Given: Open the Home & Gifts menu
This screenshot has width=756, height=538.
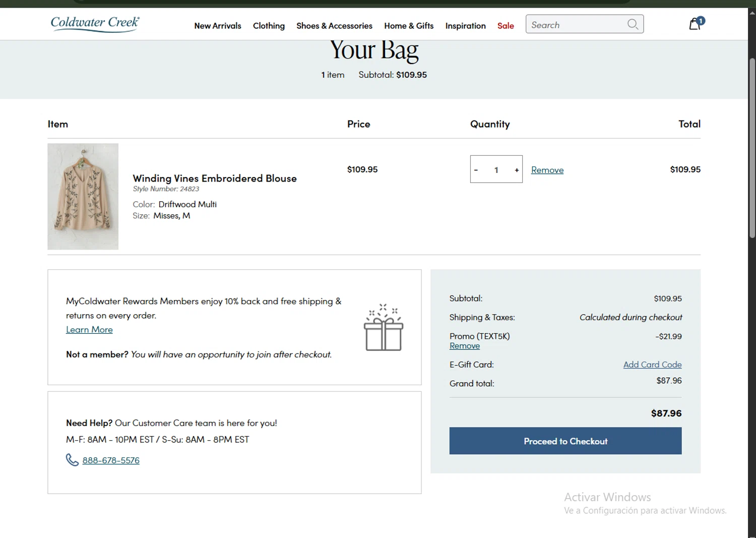Looking at the screenshot, I should click(x=409, y=26).
